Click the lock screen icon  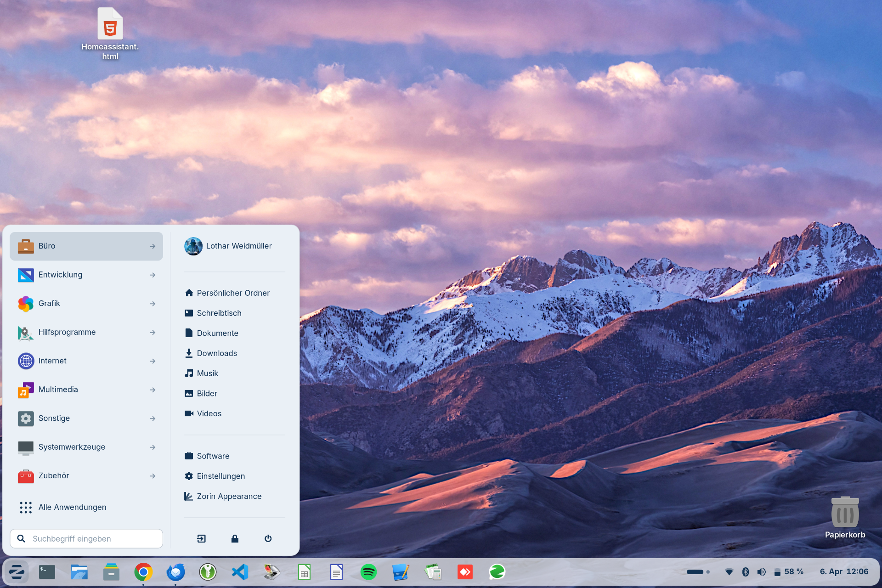(235, 538)
